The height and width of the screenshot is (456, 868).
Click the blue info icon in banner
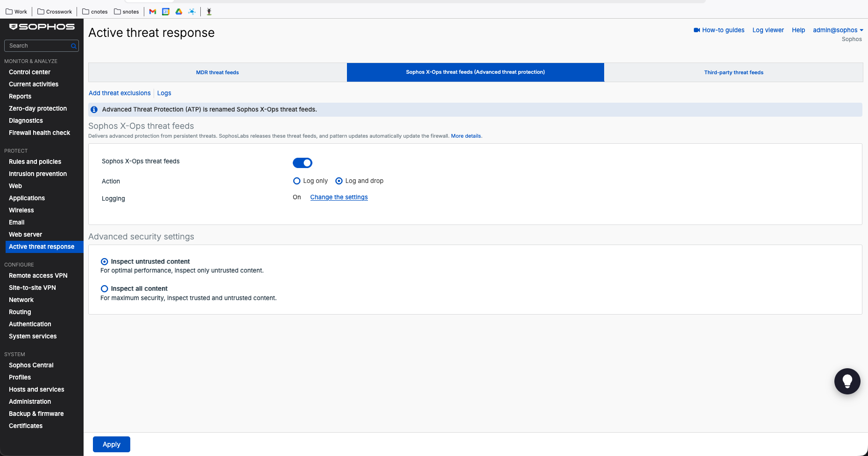94,110
